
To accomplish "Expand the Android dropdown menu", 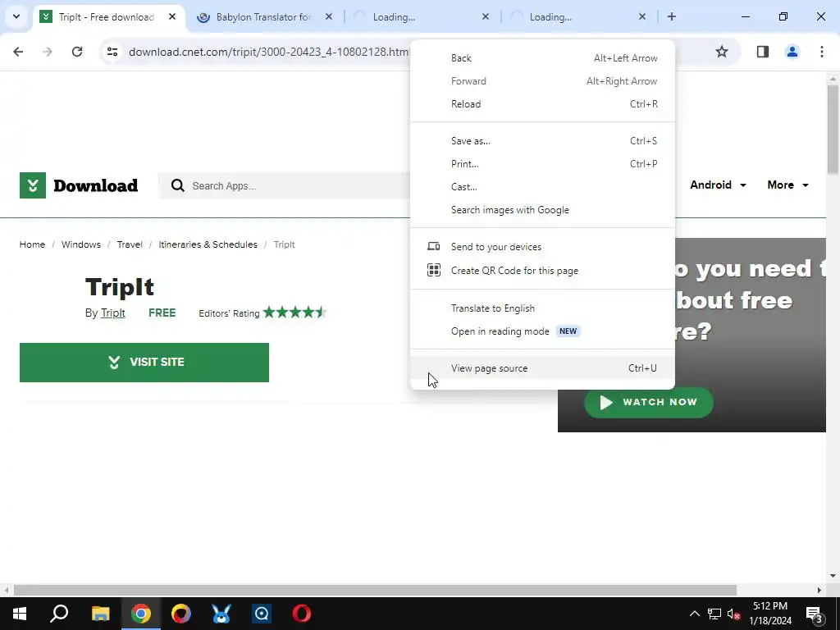I will (718, 185).
